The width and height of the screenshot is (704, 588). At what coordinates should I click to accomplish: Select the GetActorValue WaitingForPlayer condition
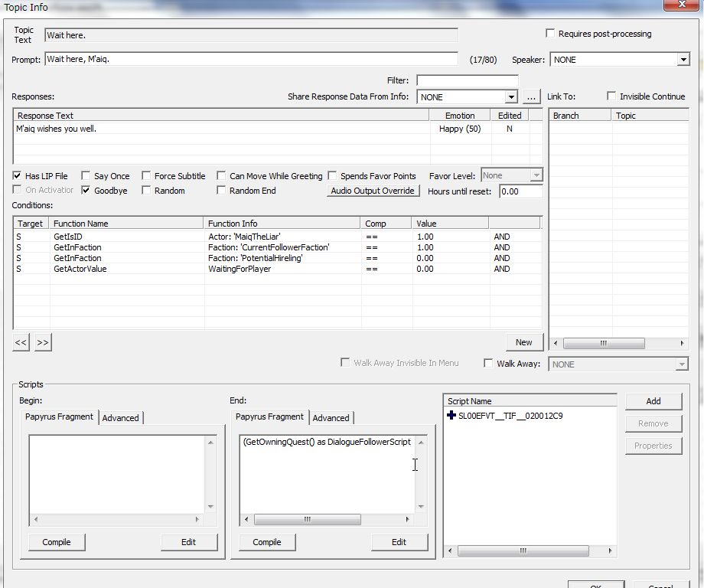click(x=278, y=269)
